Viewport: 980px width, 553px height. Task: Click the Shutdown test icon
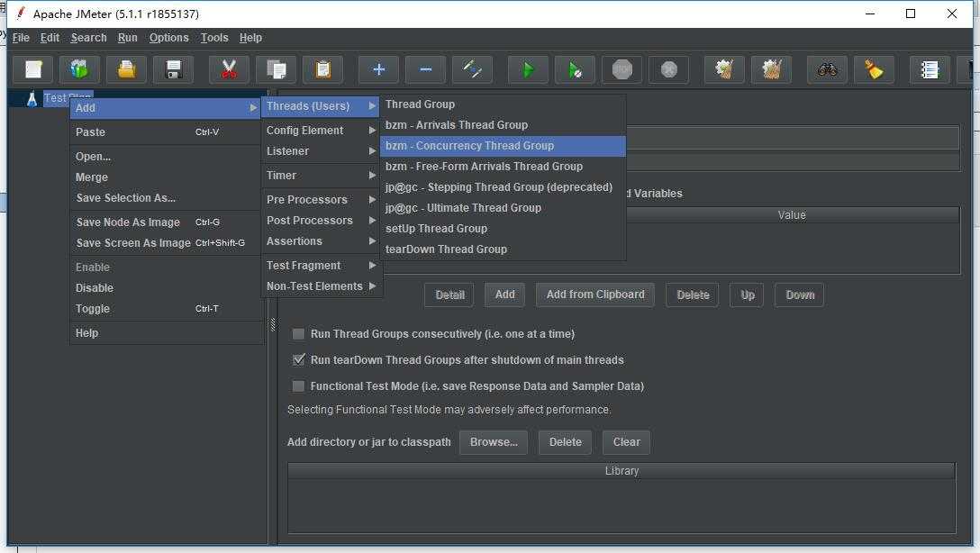[x=668, y=69]
